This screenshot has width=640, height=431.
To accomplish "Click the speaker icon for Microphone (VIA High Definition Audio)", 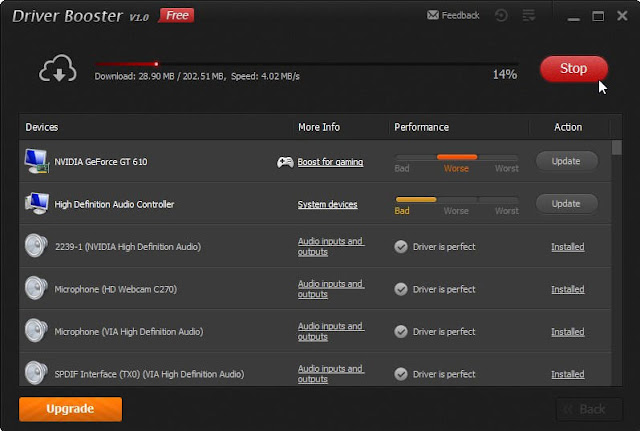I will point(36,331).
